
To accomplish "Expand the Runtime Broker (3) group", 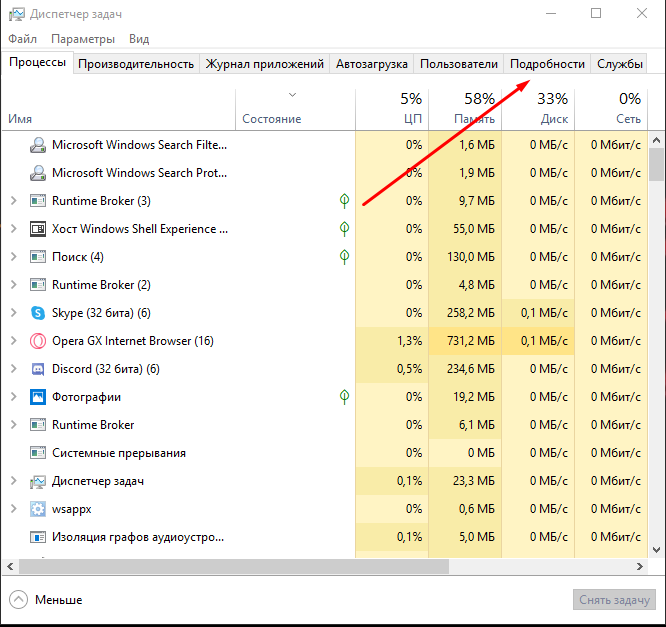I will point(14,201).
